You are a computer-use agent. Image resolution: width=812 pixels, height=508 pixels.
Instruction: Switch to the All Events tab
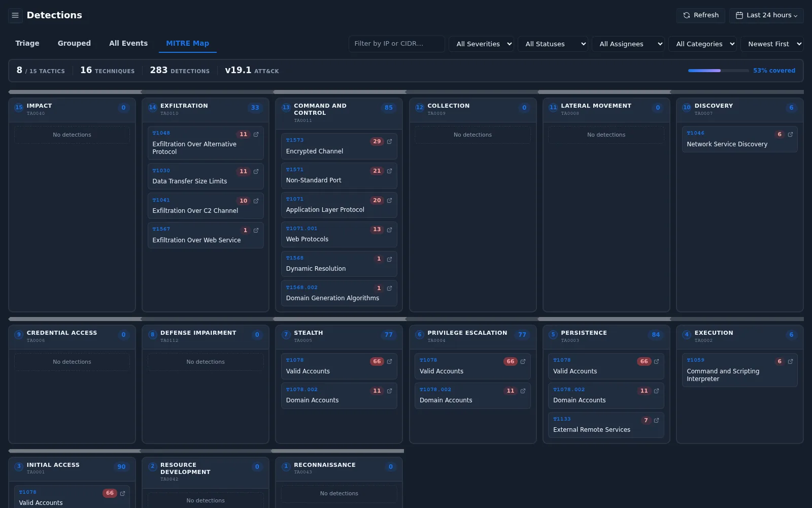[128, 43]
